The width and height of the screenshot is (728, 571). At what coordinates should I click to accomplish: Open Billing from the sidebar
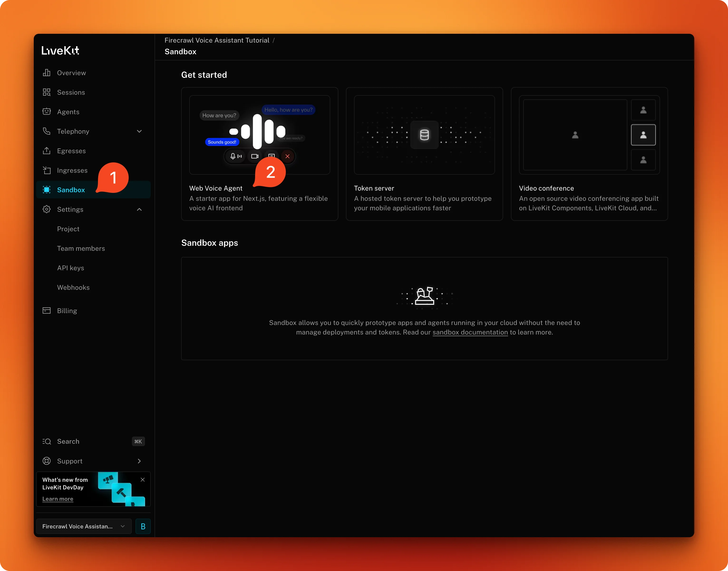pyautogui.click(x=67, y=310)
